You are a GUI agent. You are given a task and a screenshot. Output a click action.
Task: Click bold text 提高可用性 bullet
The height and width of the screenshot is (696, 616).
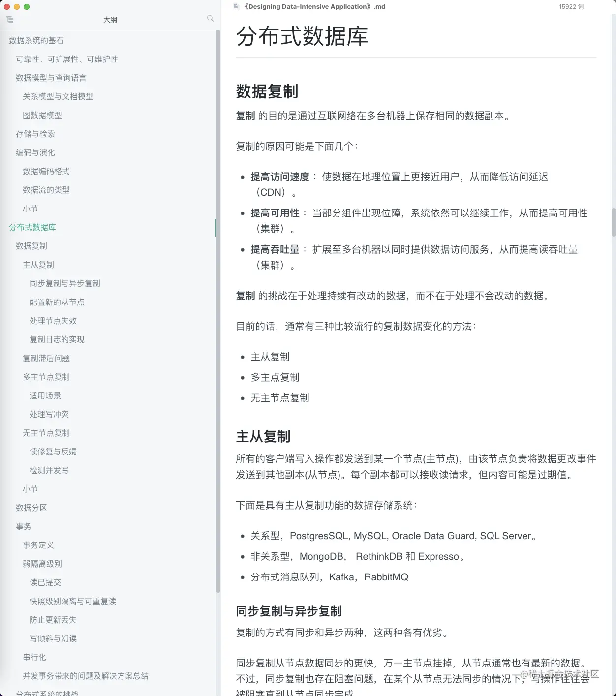pos(275,213)
